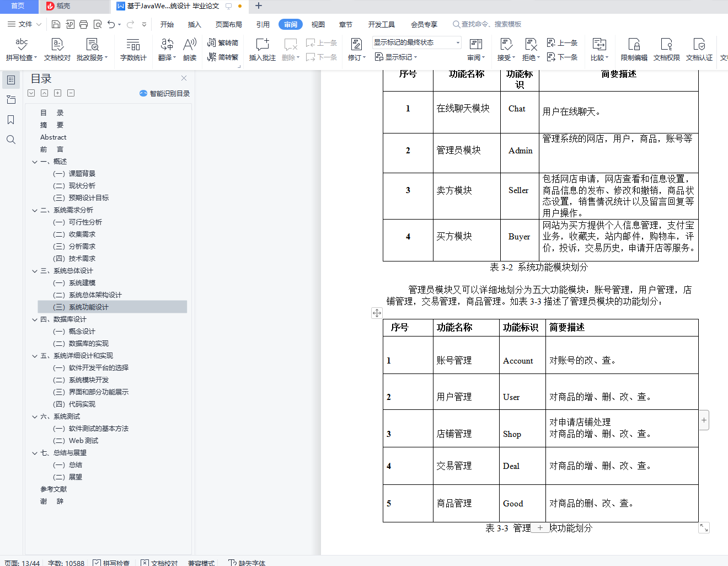The image size is (728, 566).
Task: Open the 显示标记 dropdown
Action: [x=396, y=57]
